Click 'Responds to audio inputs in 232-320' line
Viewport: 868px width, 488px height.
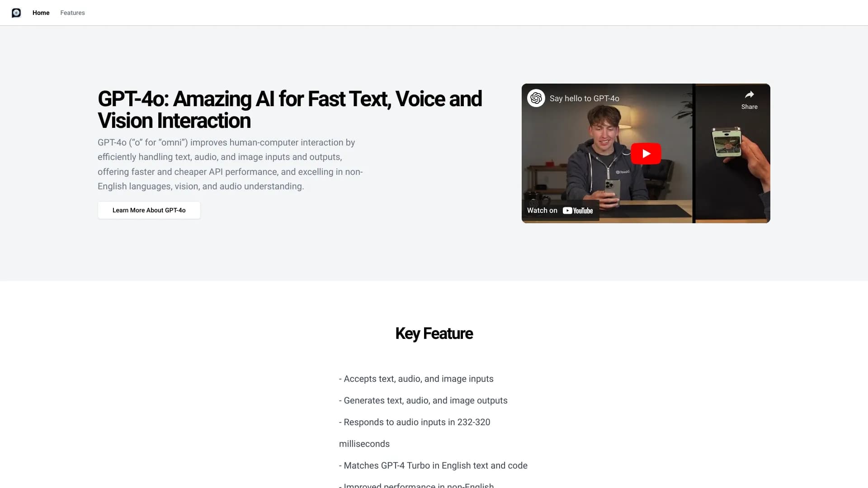click(415, 422)
